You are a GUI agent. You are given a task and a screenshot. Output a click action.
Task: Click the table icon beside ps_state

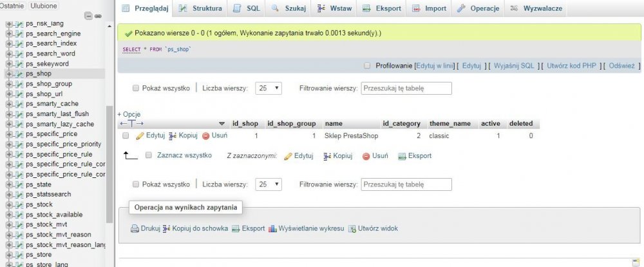pyautogui.click(x=19, y=184)
